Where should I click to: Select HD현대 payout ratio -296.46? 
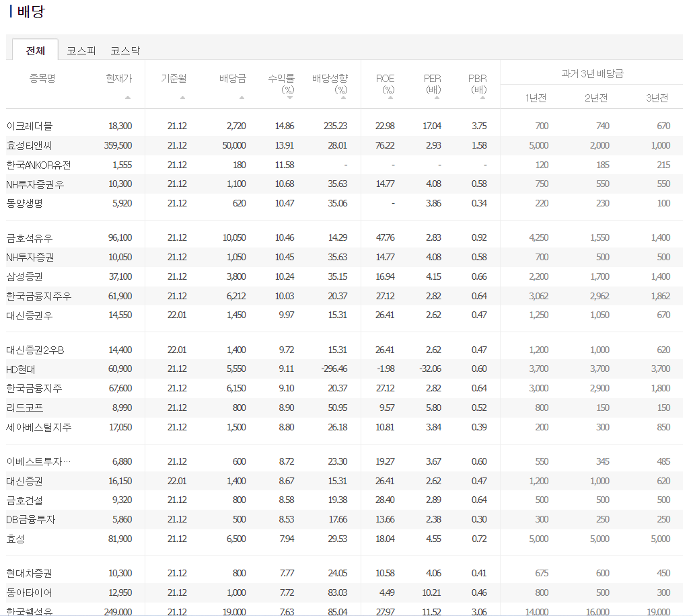334,369
